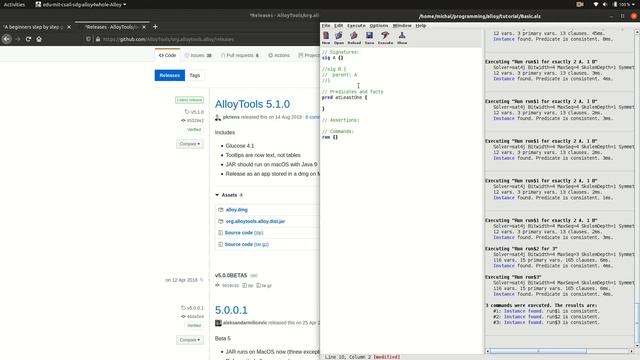Viewport: 640px width, 360px height.
Task: Click the battery icon in top bar
Action: [x=615, y=4]
